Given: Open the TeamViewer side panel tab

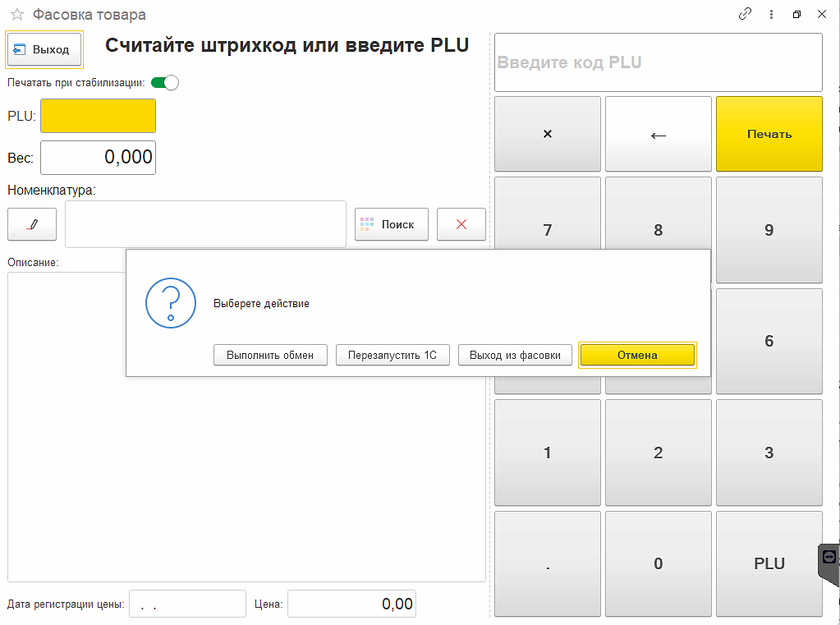Looking at the screenshot, I should pyautogui.click(x=829, y=563).
